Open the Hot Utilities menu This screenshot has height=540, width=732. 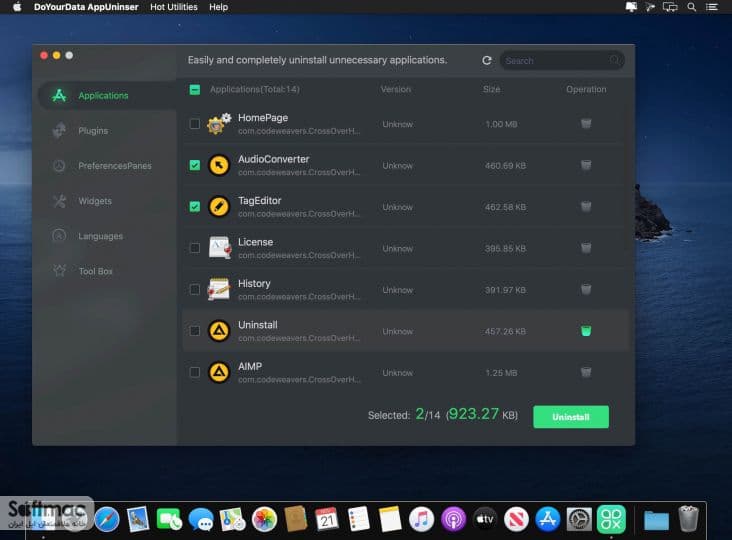point(174,7)
